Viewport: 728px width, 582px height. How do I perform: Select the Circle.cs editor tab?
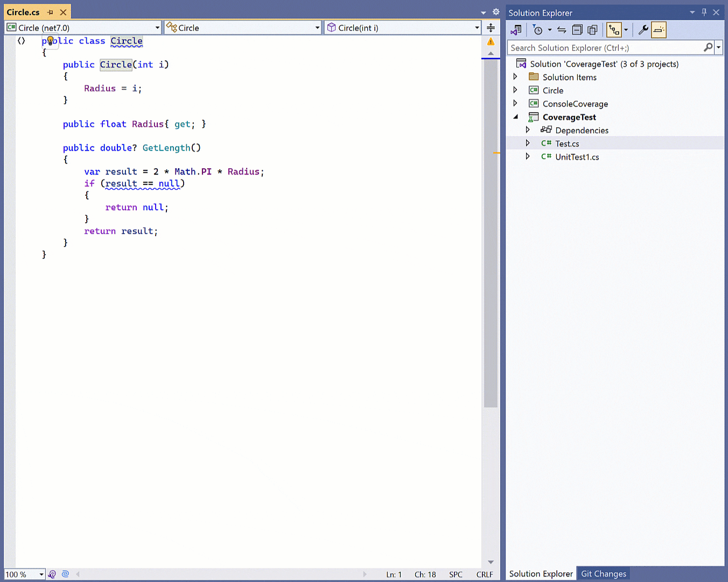(x=23, y=12)
